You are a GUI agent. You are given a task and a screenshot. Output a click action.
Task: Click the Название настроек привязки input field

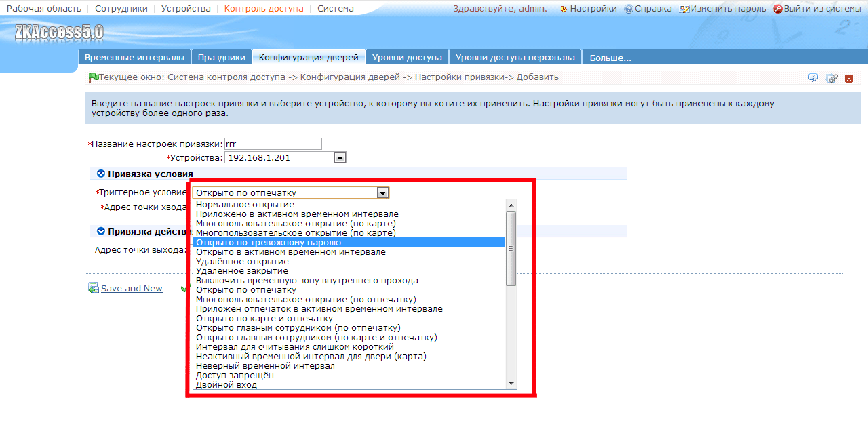point(273,144)
